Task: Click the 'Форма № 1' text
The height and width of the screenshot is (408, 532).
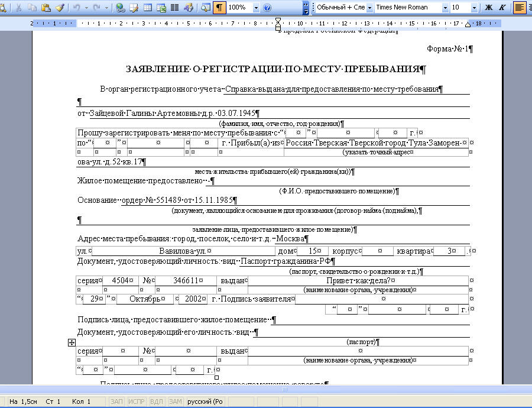Action: tap(447, 49)
